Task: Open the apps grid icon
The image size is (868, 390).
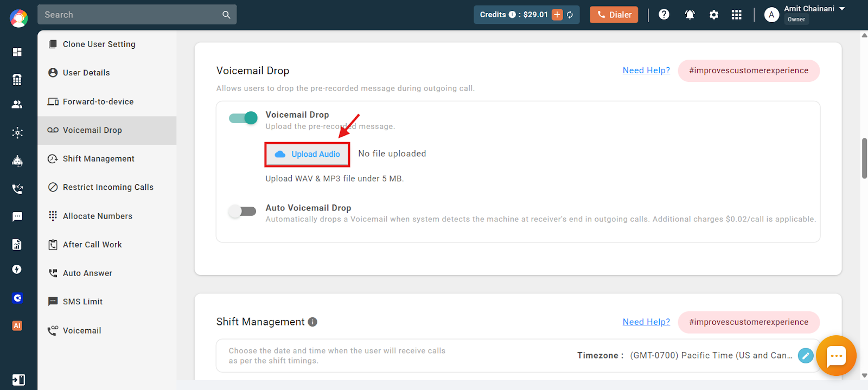Action: (x=736, y=15)
